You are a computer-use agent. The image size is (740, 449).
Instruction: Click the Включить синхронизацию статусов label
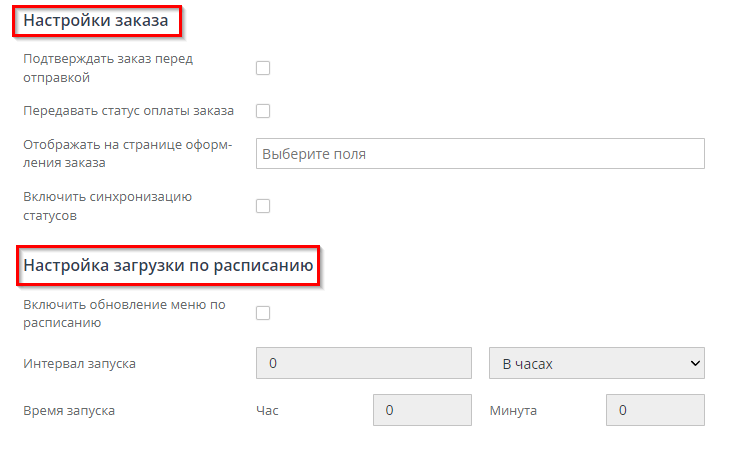tap(107, 205)
